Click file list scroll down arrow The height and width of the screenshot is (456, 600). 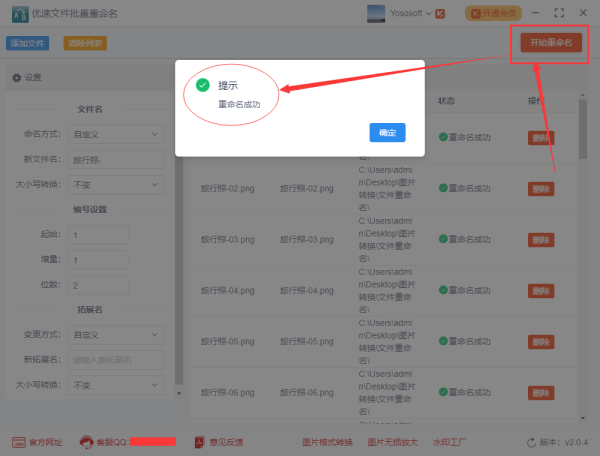(583, 418)
